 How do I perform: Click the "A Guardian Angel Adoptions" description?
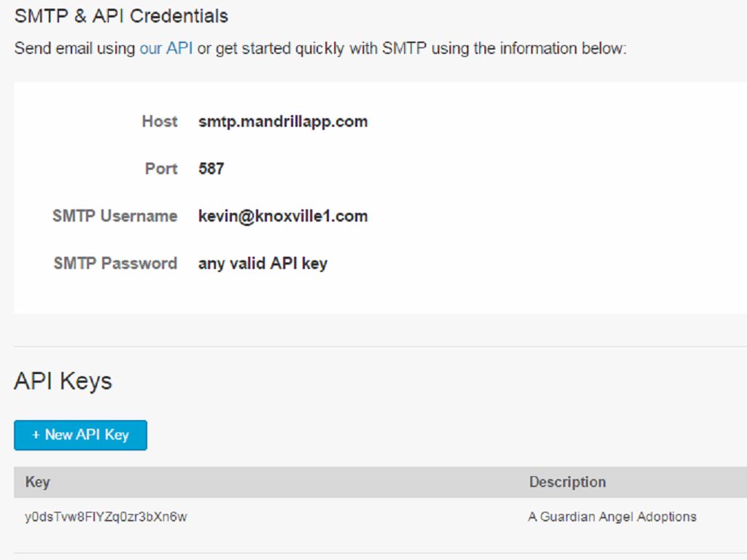click(x=612, y=517)
